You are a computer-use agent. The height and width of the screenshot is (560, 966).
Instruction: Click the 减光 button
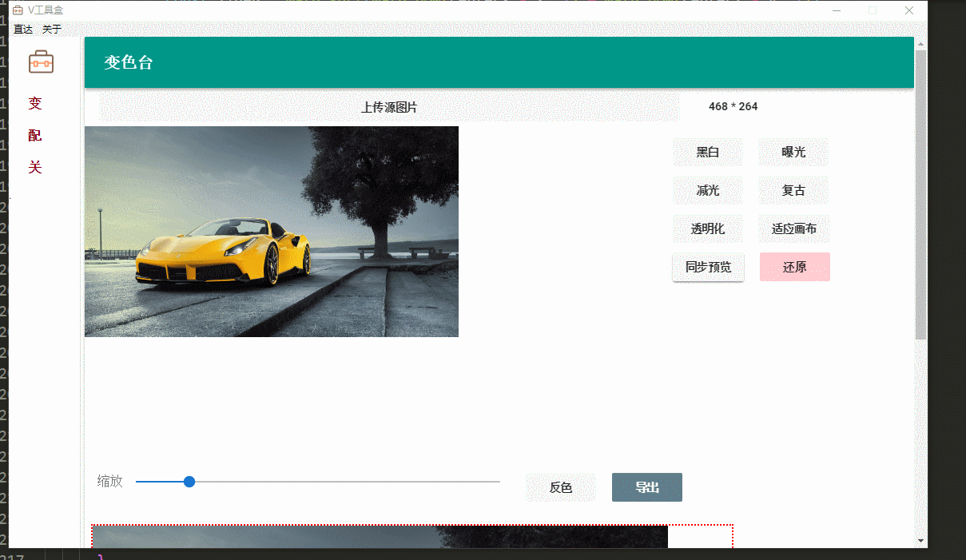708,190
